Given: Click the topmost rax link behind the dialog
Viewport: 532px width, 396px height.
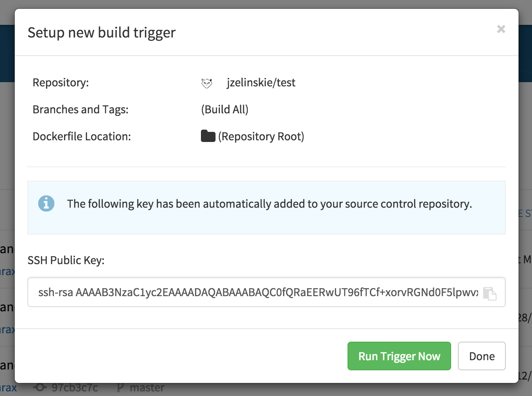Looking at the screenshot, I should (7, 272).
